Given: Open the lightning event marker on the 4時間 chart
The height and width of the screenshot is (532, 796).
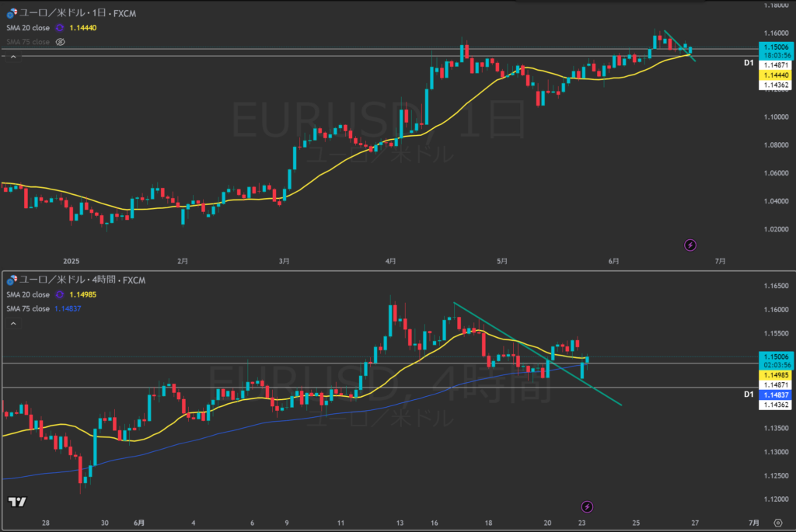Looking at the screenshot, I should tap(587, 506).
